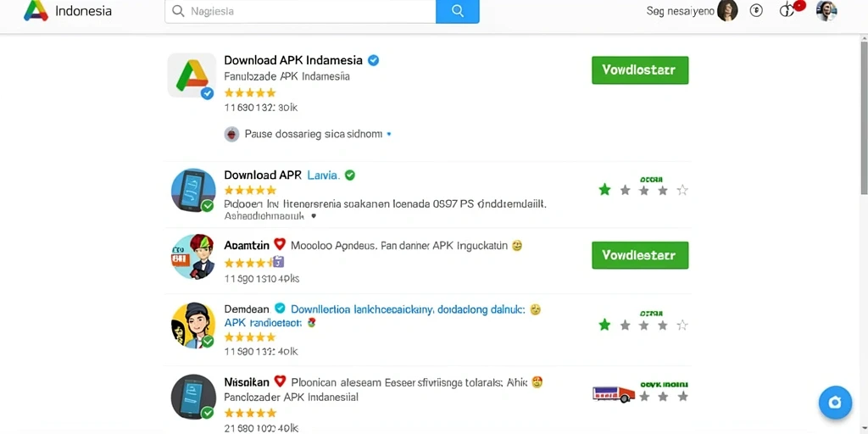Open the colorful triangle logo beside Indonesia

coord(36,10)
